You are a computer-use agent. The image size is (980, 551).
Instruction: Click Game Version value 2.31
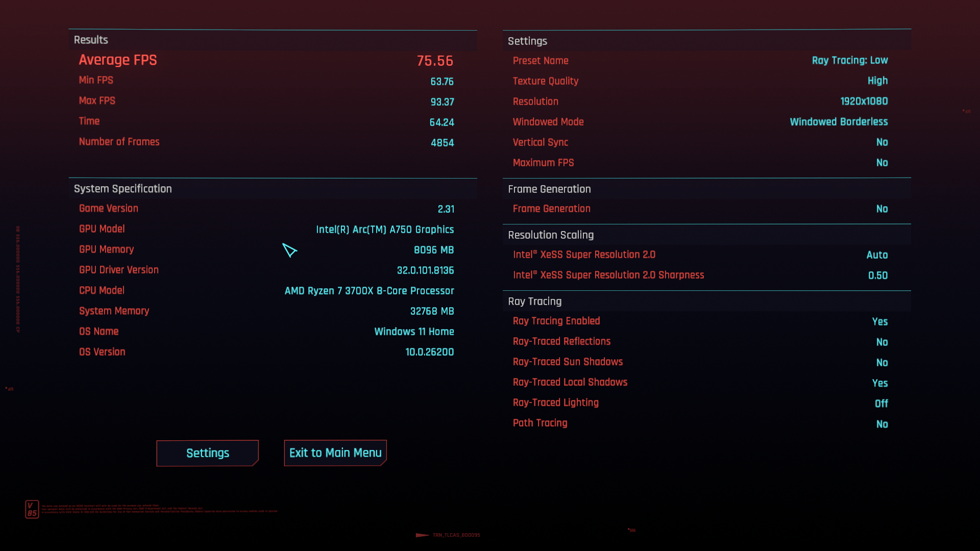pyautogui.click(x=446, y=209)
